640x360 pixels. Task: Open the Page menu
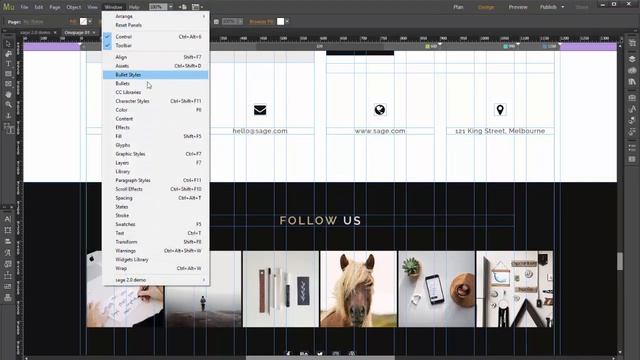point(55,7)
